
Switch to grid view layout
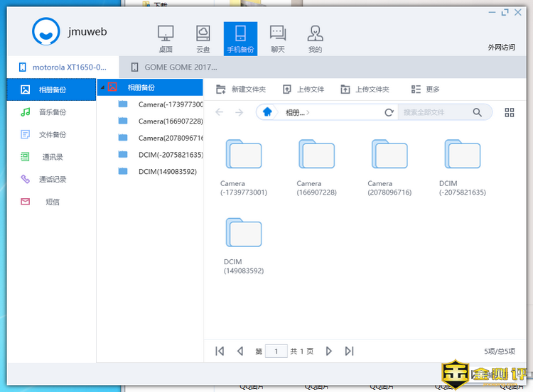(x=509, y=112)
